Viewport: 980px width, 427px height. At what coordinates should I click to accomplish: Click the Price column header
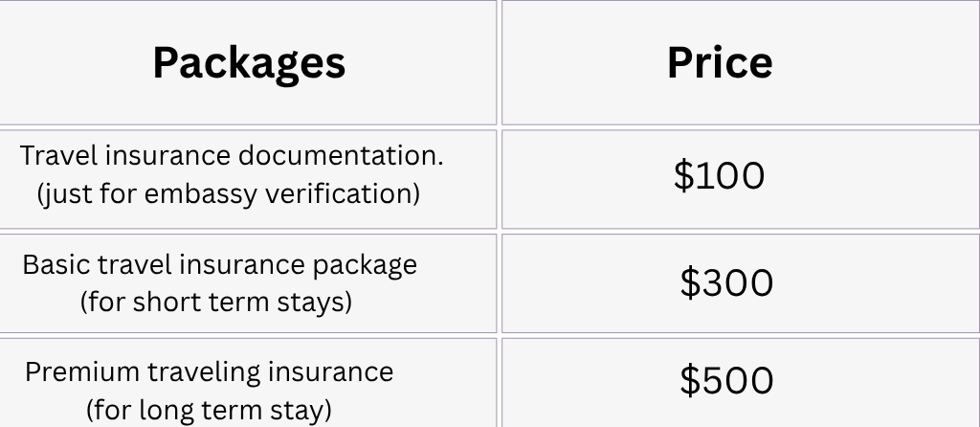[x=720, y=63]
